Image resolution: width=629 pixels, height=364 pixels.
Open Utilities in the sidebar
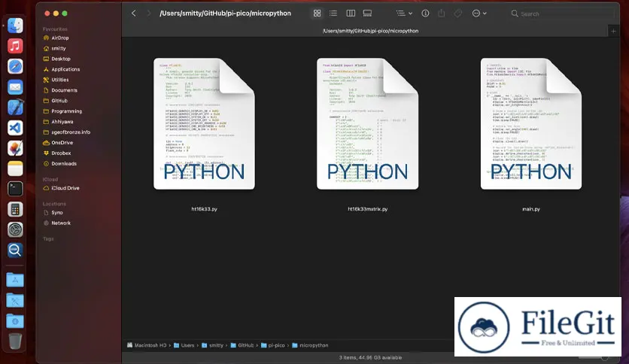coord(59,80)
